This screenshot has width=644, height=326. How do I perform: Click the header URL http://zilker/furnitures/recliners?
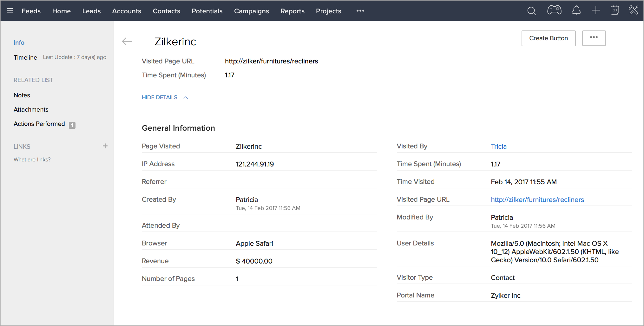pos(272,61)
